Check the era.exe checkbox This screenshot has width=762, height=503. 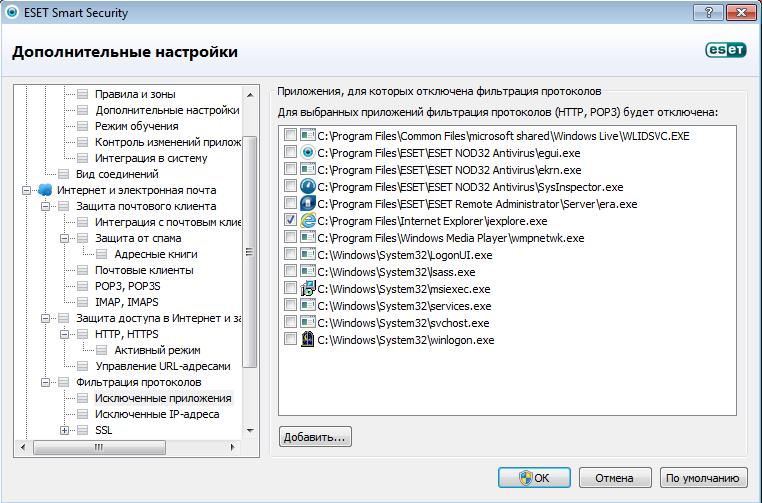[x=290, y=203]
